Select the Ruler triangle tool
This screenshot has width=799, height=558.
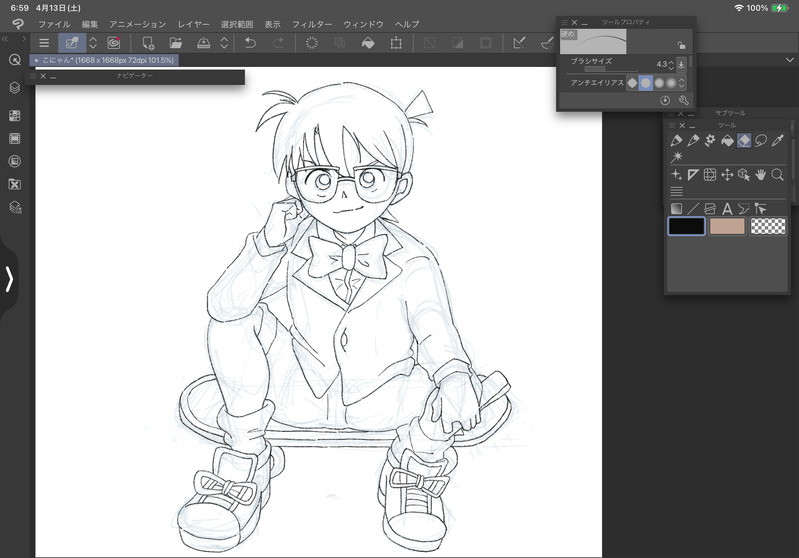click(693, 175)
